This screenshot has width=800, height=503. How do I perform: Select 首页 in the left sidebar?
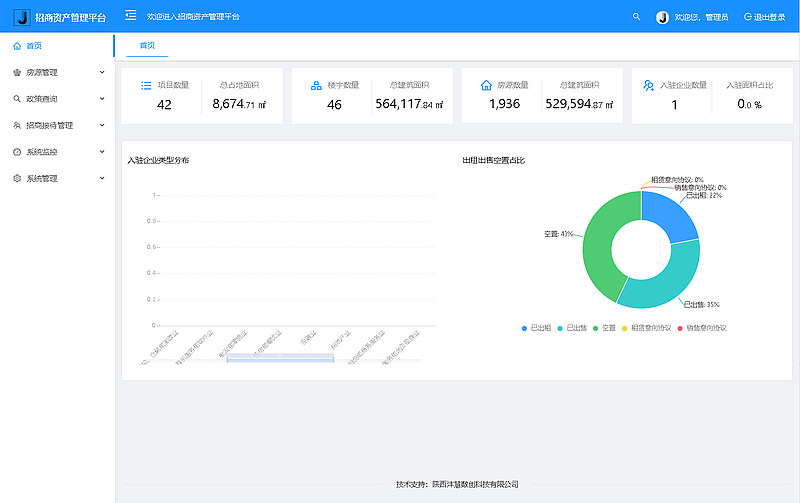click(x=34, y=45)
